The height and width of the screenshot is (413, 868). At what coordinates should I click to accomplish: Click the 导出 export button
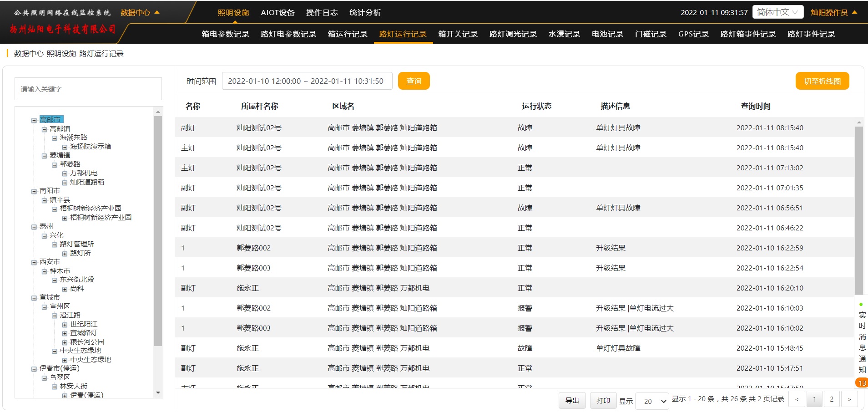click(x=572, y=400)
